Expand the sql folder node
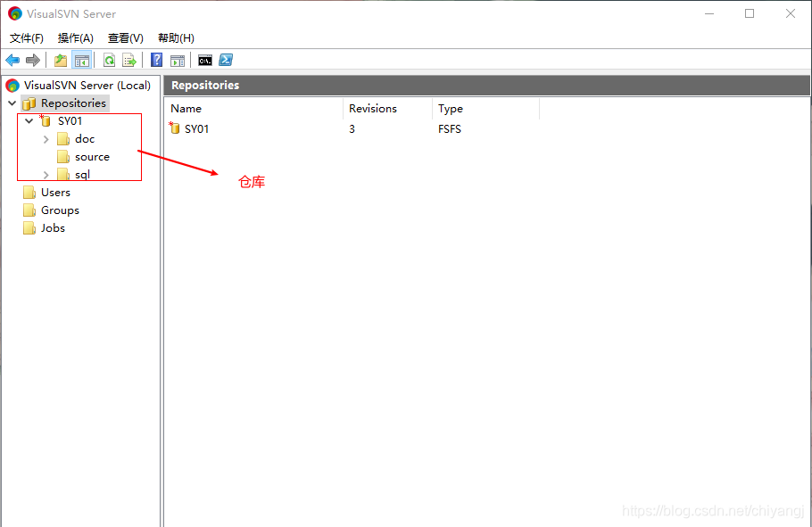The image size is (812, 527). click(x=46, y=175)
